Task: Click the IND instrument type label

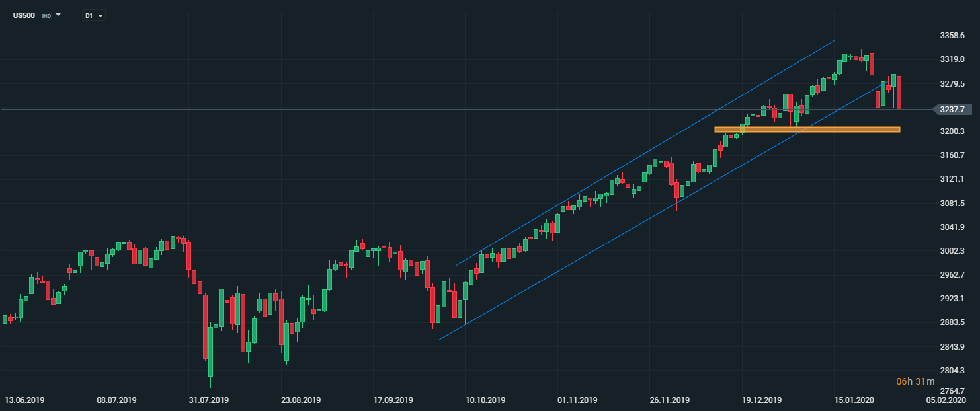Action: (46, 15)
